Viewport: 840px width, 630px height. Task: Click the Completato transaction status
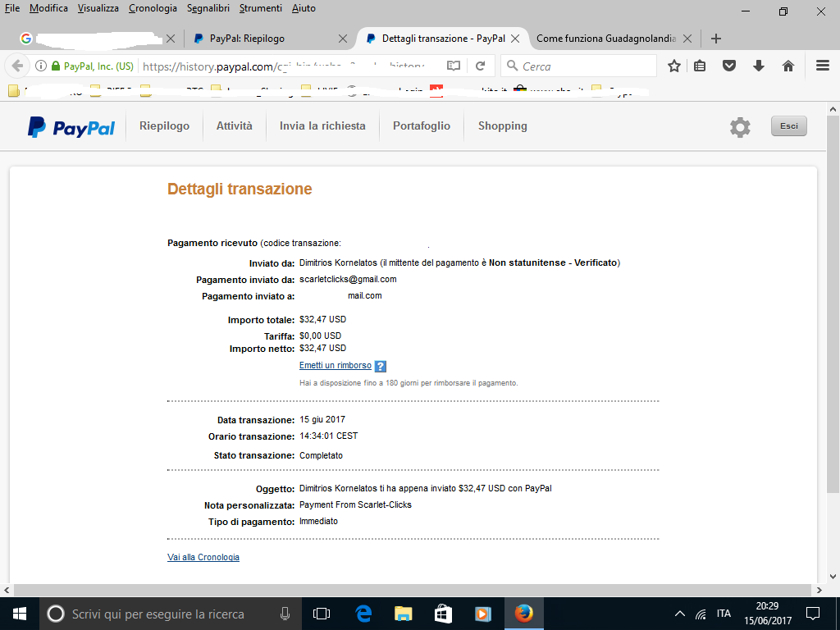pos(321,455)
